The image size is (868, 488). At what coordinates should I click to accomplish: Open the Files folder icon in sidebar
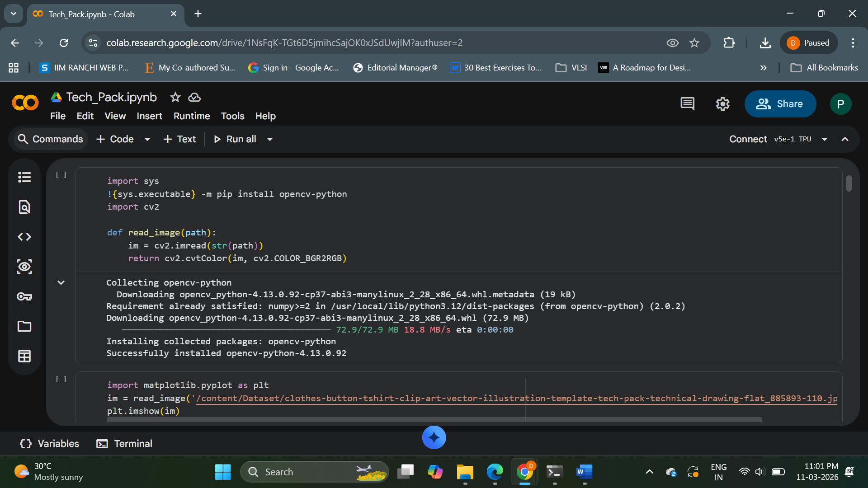[x=24, y=326]
